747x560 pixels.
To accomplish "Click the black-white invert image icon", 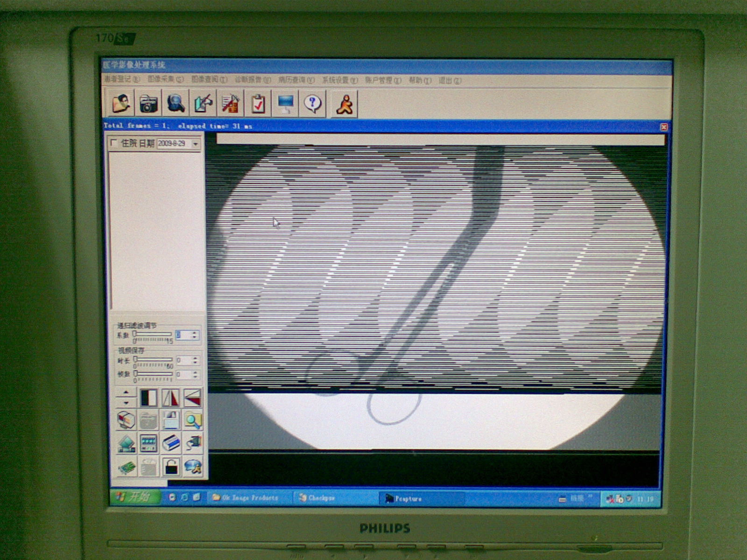I will point(148,398).
